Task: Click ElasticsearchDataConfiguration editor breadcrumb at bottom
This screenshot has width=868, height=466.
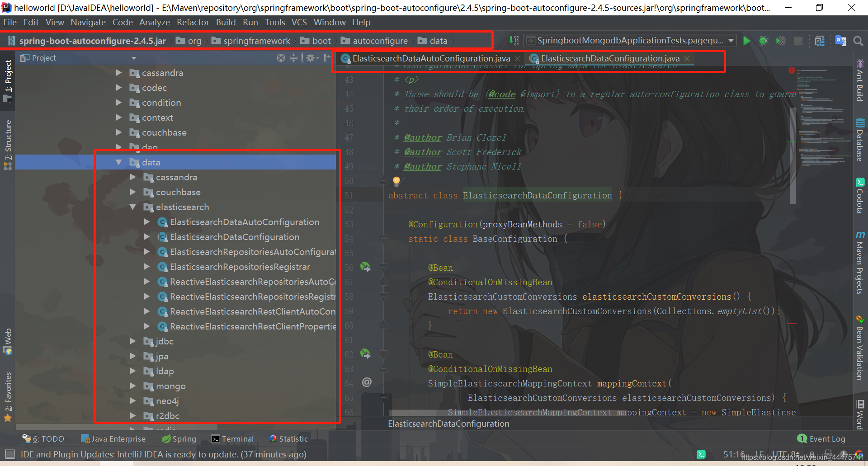Action: tap(448, 424)
